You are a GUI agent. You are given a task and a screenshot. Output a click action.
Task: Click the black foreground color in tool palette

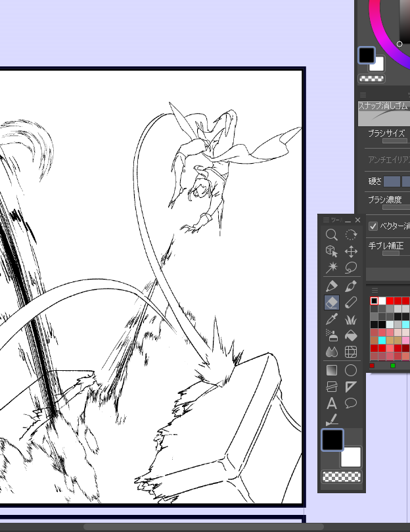[332, 440]
